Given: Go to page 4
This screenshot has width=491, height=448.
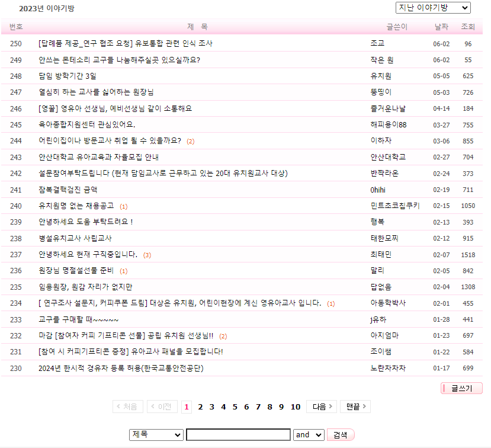Looking at the screenshot, I should 223,407.
